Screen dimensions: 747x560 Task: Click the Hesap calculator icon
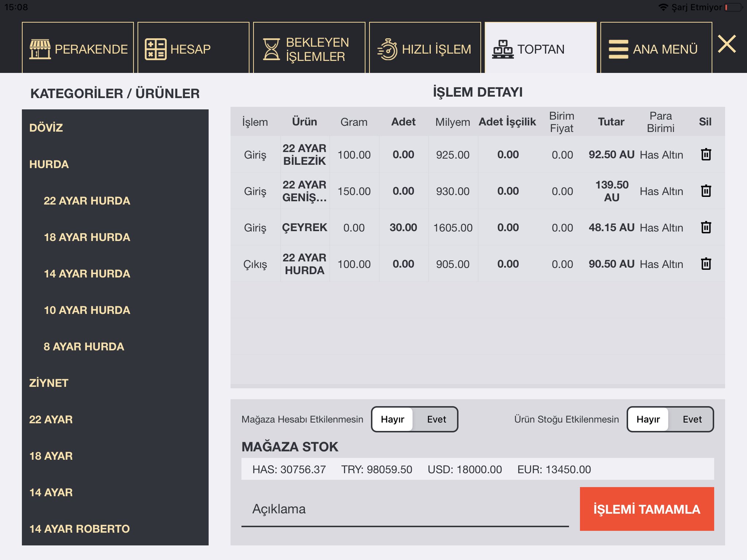pyautogui.click(x=156, y=49)
